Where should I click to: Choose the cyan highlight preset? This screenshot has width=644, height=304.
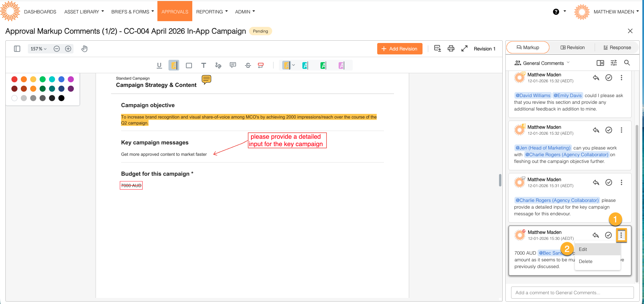[305, 66]
